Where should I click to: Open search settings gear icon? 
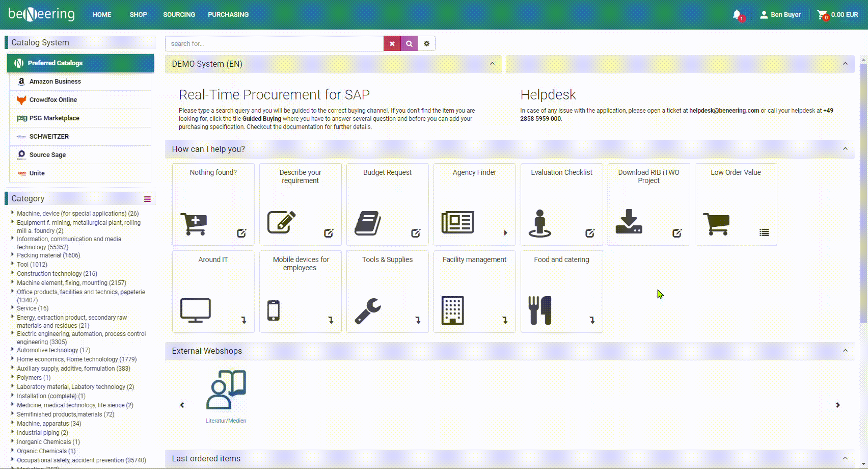(x=427, y=44)
